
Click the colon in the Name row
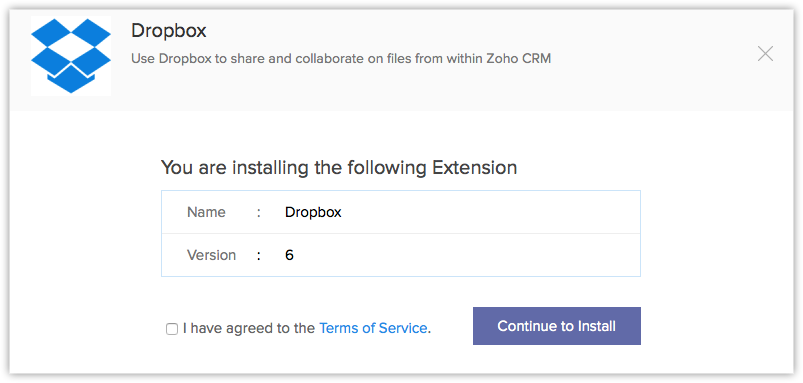(x=259, y=213)
